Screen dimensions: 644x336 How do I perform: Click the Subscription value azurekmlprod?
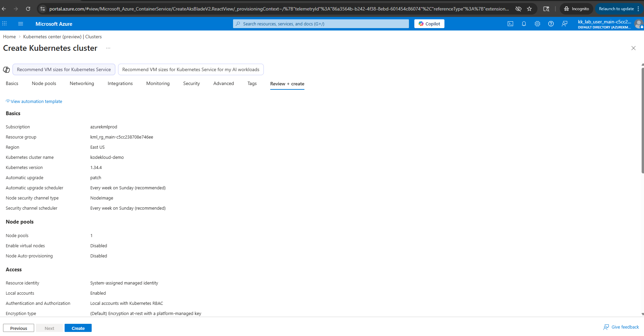pos(103,127)
